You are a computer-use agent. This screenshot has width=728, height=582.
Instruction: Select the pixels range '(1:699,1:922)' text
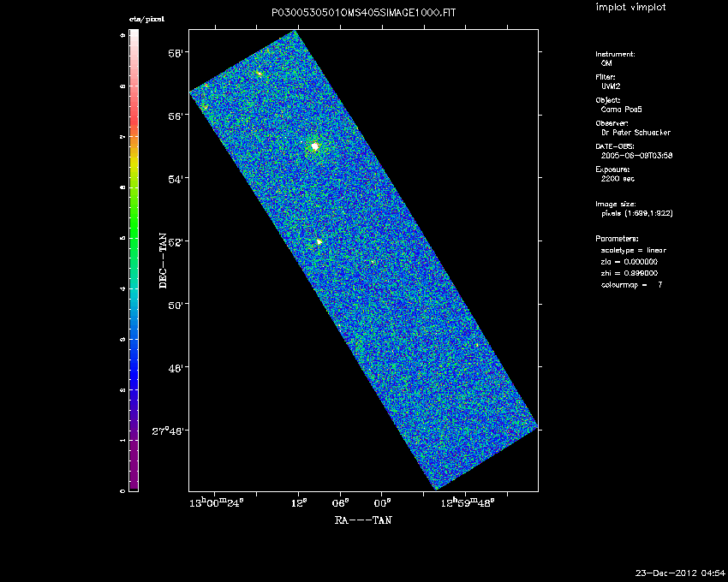648,213
